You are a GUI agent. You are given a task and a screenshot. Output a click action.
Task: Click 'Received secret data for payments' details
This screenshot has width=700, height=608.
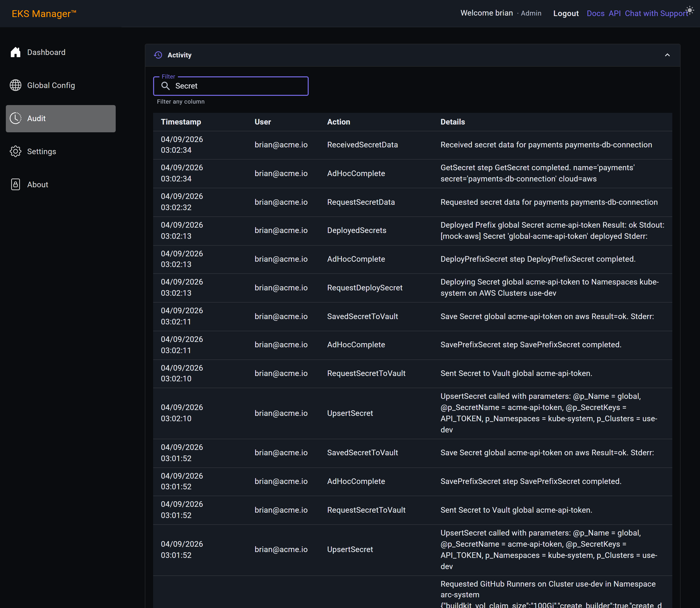tap(546, 145)
